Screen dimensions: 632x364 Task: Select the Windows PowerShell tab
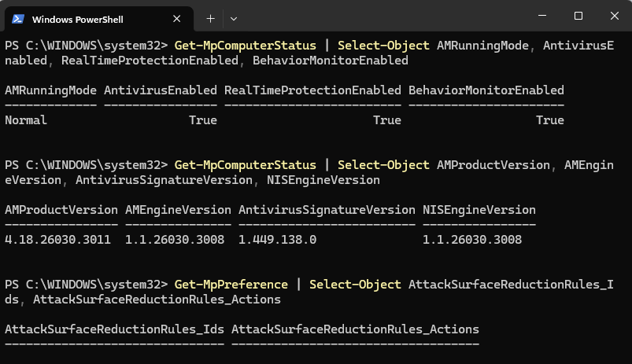(87, 18)
